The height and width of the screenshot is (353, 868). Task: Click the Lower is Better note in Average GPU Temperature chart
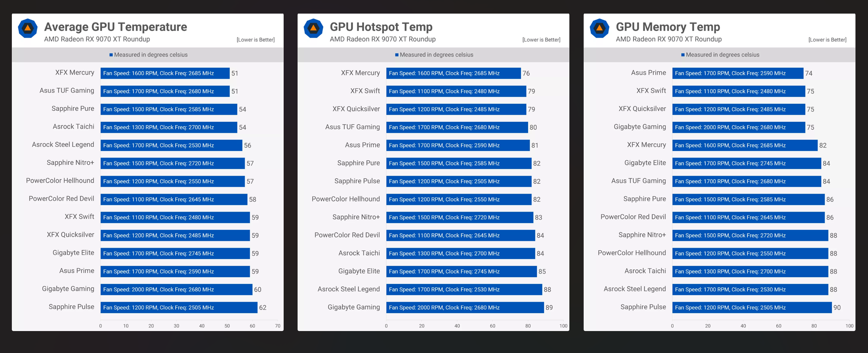click(255, 40)
